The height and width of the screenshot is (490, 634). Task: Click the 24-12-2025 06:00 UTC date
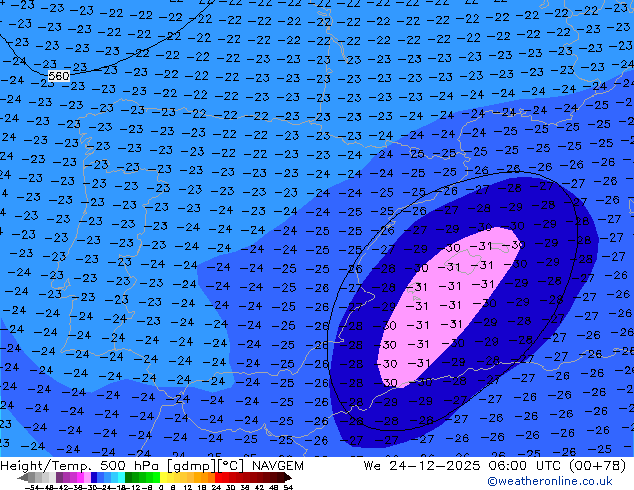coord(475,466)
